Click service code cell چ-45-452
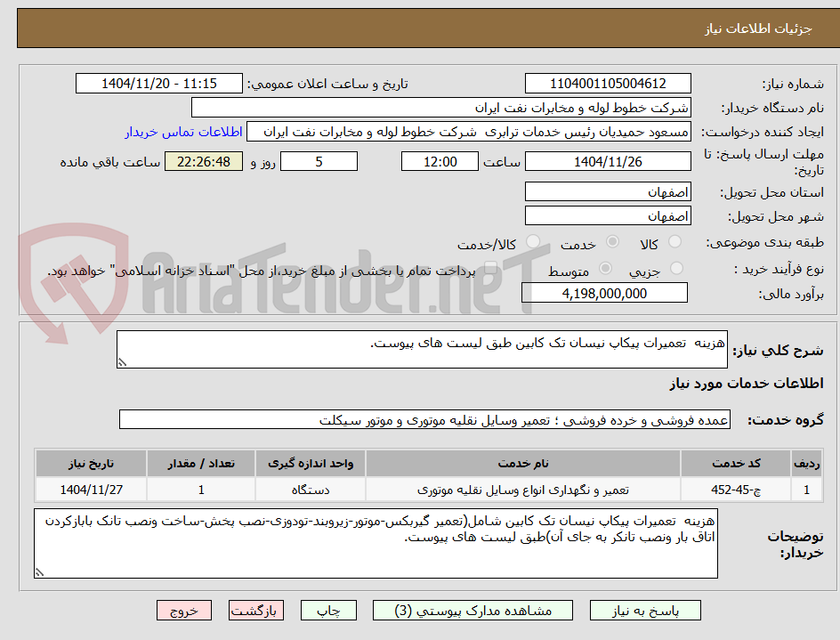840x640 pixels. [736, 490]
